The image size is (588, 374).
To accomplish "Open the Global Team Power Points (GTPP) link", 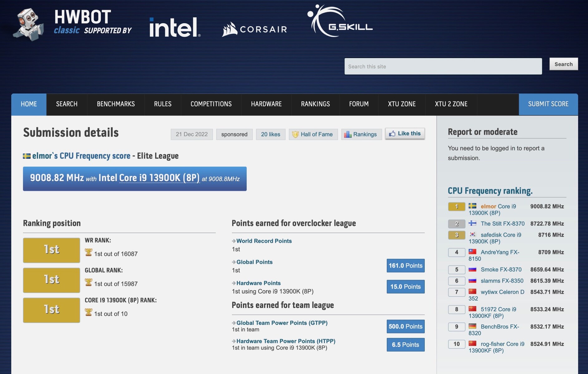I will pyautogui.click(x=282, y=323).
